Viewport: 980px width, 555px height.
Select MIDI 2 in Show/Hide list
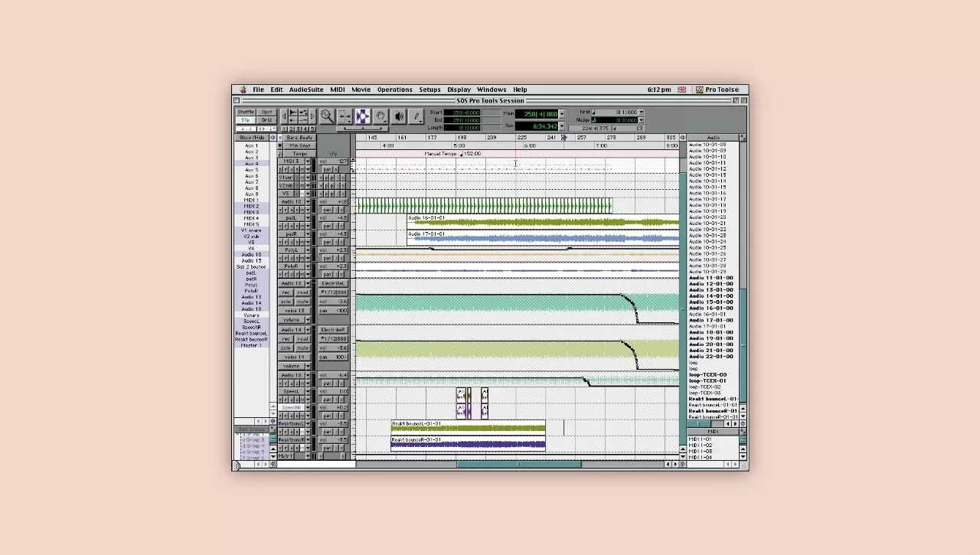click(x=251, y=206)
